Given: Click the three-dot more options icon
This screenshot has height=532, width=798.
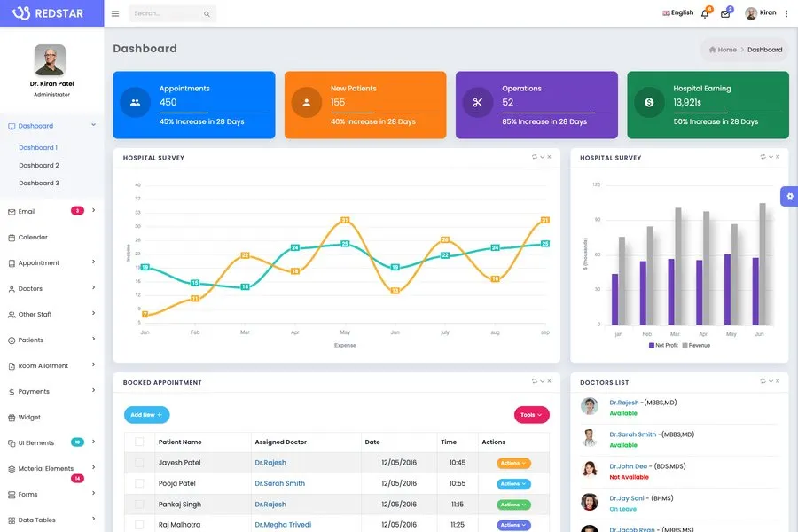Looking at the screenshot, I should 786,13.
